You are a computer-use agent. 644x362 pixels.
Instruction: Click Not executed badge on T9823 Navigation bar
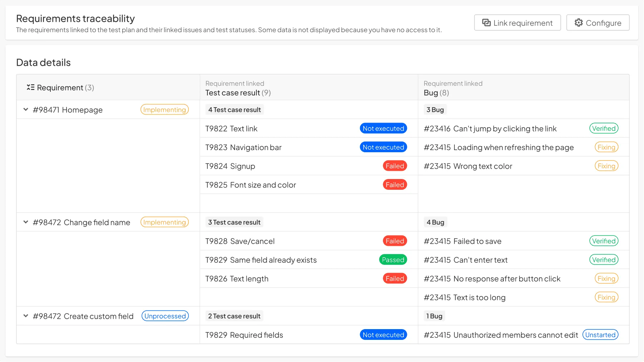click(383, 147)
